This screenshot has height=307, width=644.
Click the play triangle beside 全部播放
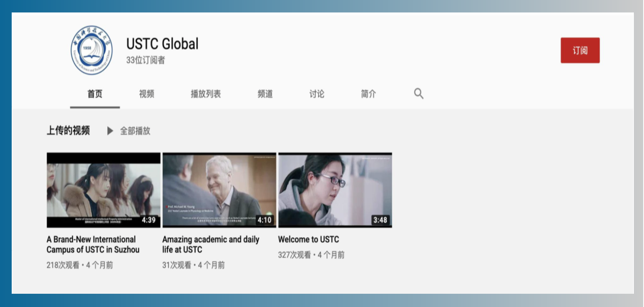110,131
